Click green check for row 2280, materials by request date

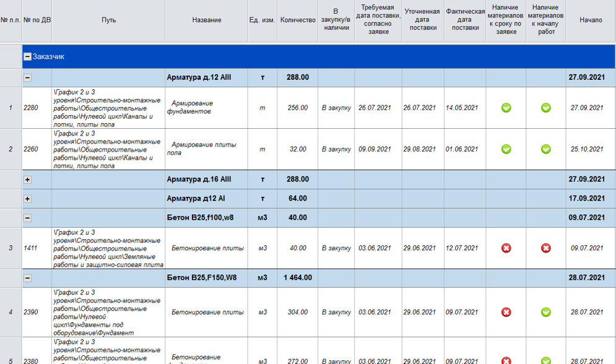click(506, 108)
